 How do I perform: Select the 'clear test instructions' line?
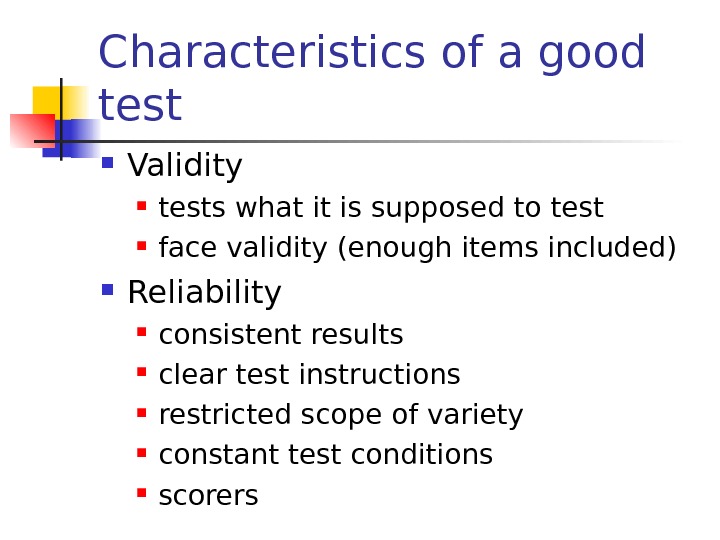click(x=309, y=375)
